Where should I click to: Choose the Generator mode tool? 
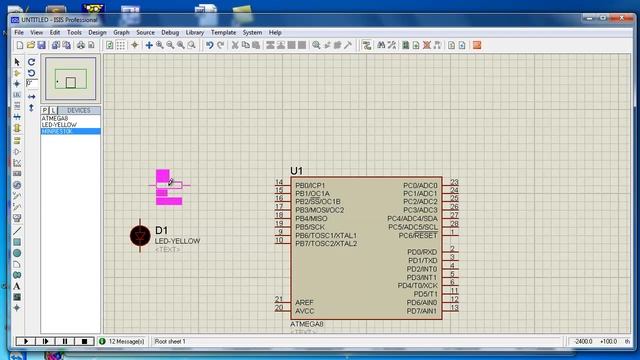[x=17, y=185]
